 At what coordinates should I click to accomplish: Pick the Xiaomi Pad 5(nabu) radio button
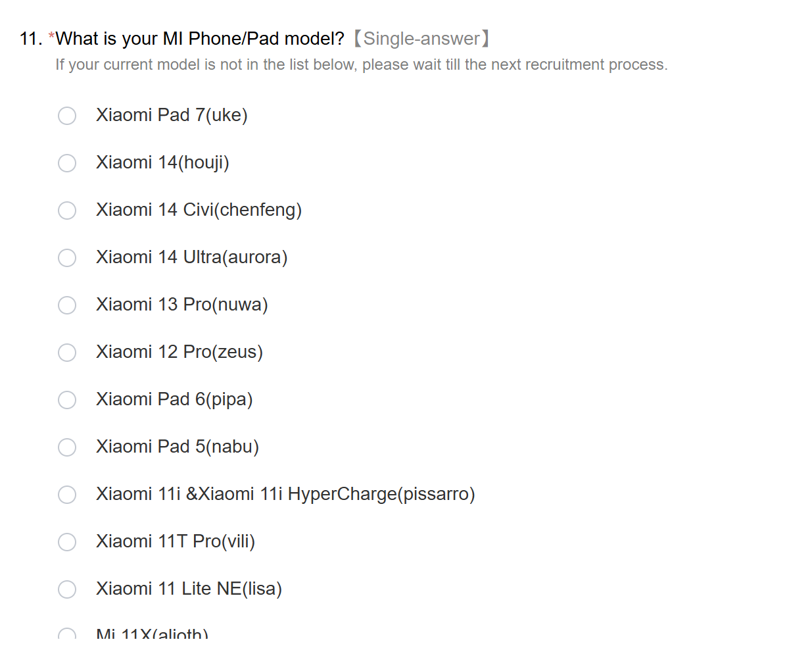coord(67,447)
